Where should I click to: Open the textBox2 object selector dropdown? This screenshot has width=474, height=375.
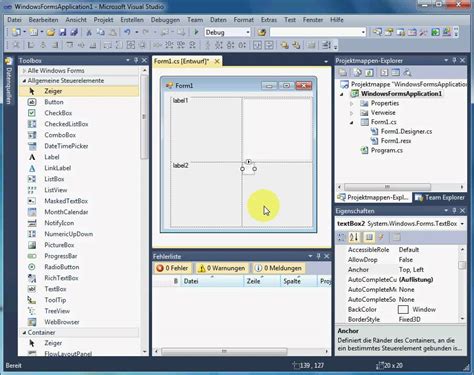pos(462,224)
